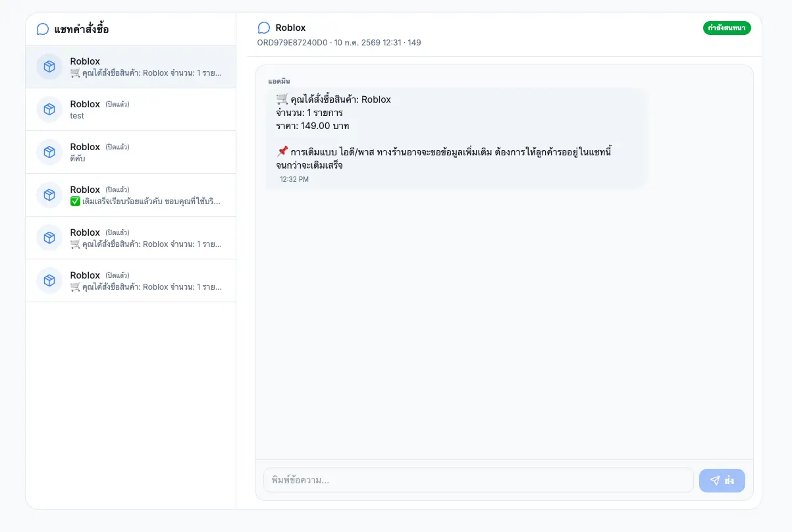
Task: Click the chat bubble icon in the Roblox conversation header
Action: (x=264, y=28)
